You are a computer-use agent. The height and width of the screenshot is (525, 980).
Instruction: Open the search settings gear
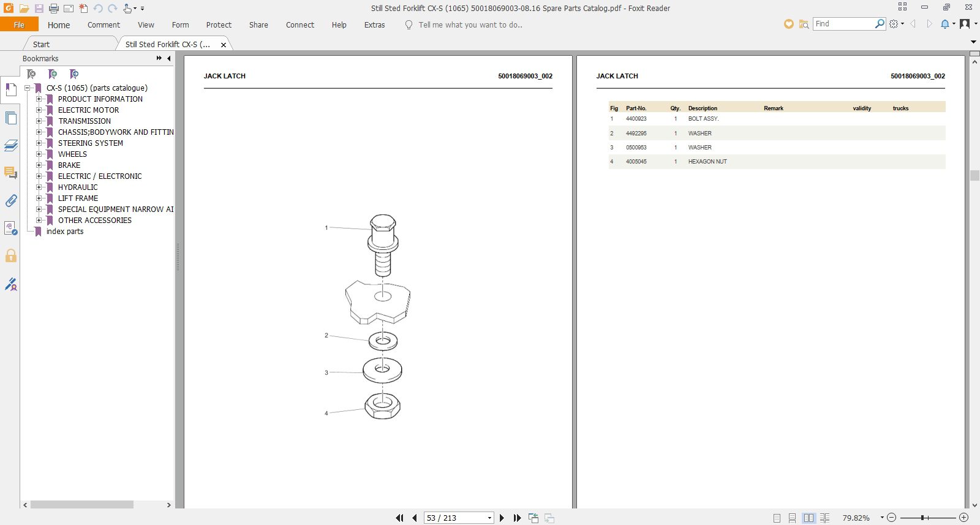(894, 24)
